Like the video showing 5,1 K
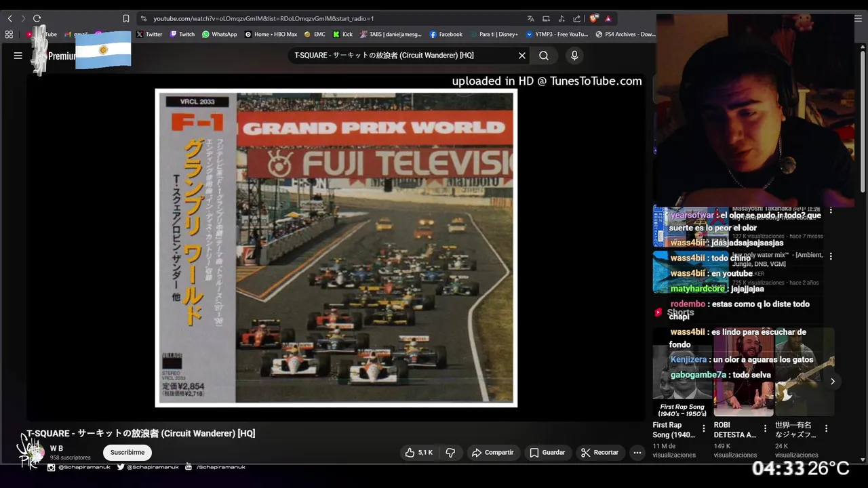 (x=418, y=452)
